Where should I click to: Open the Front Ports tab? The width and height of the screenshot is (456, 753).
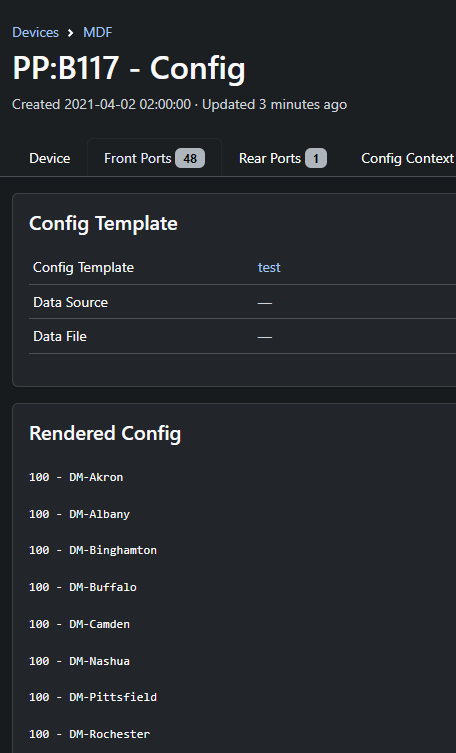pyautogui.click(x=154, y=158)
